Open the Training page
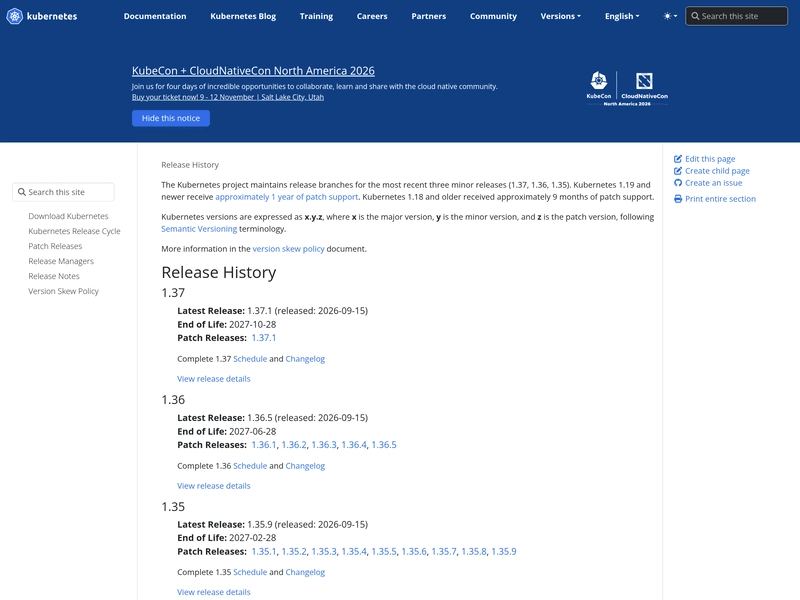Viewport: 800px width, 600px height. (x=316, y=16)
